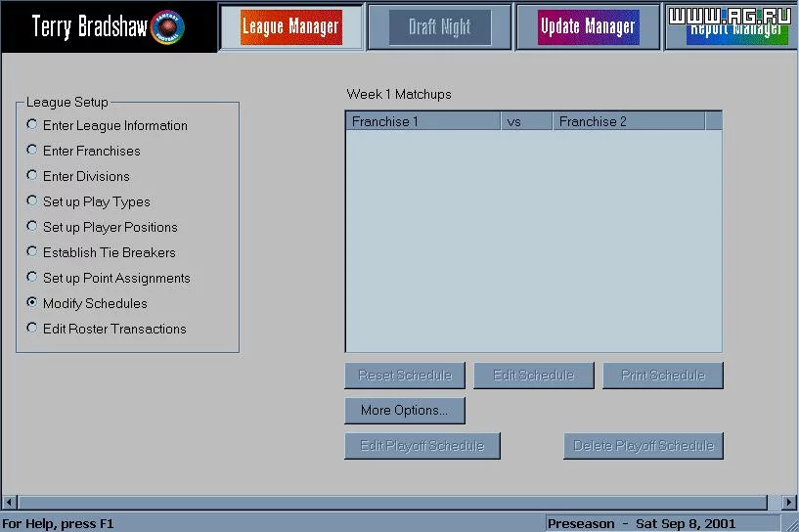Open More Options dialog
The image size is (799, 532).
click(x=405, y=411)
